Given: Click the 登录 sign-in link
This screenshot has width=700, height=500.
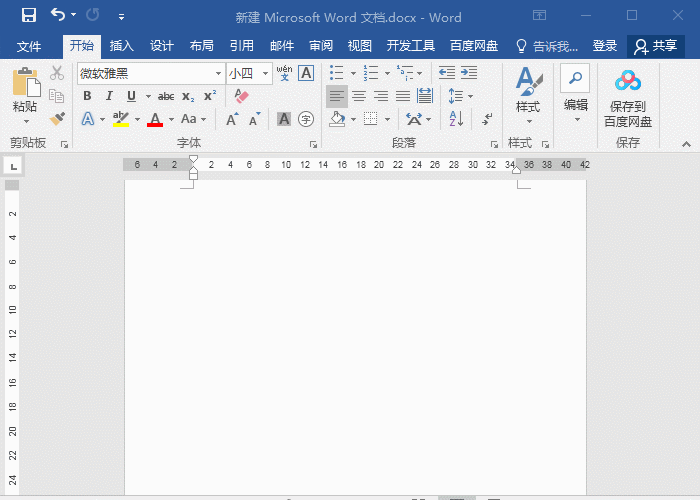Looking at the screenshot, I should click(605, 46).
